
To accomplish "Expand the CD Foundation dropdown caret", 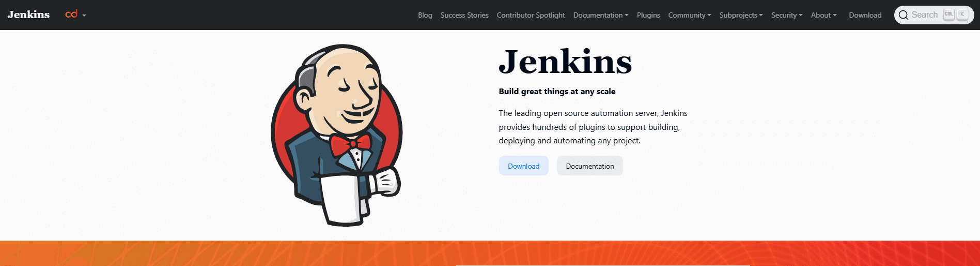I will (x=84, y=16).
